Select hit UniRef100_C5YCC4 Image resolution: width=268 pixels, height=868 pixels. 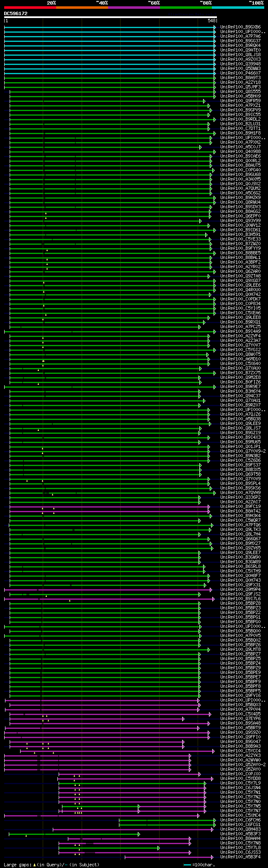point(240,751)
